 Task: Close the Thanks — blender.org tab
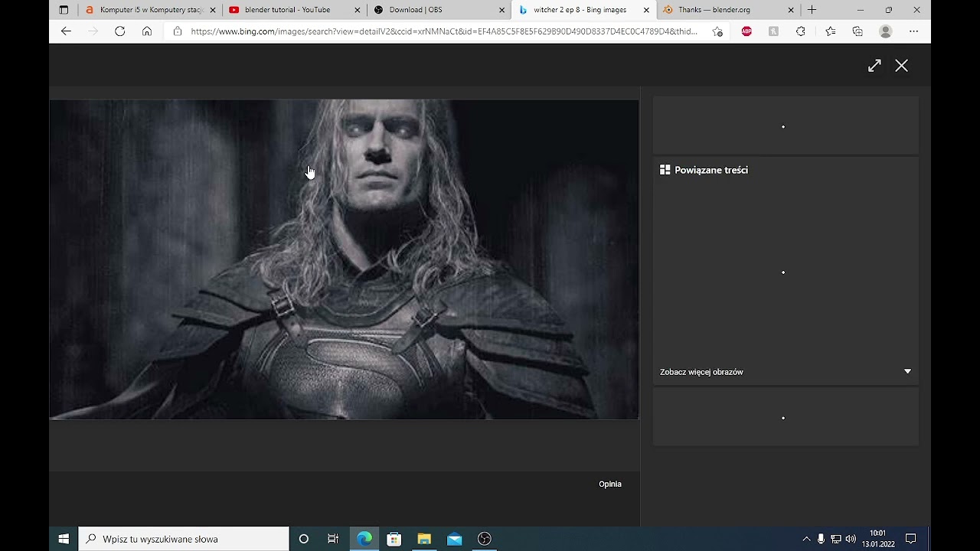coord(790,10)
